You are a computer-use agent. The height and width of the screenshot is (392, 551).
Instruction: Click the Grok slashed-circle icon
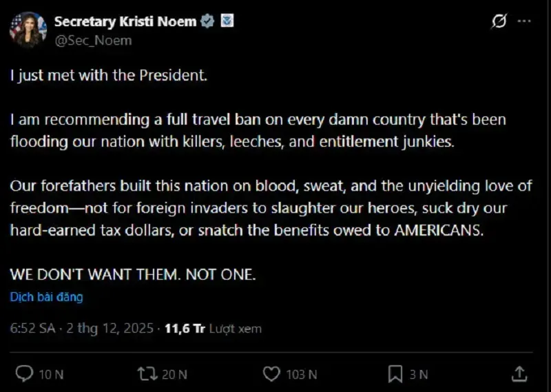(499, 22)
